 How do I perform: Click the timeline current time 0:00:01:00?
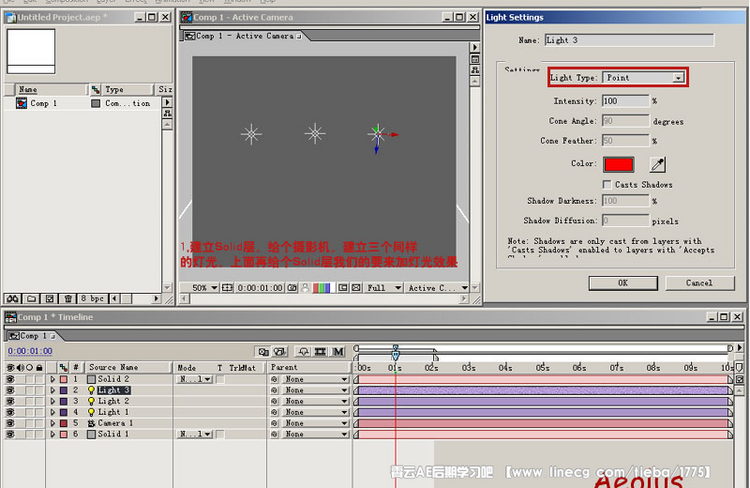point(30,351)
